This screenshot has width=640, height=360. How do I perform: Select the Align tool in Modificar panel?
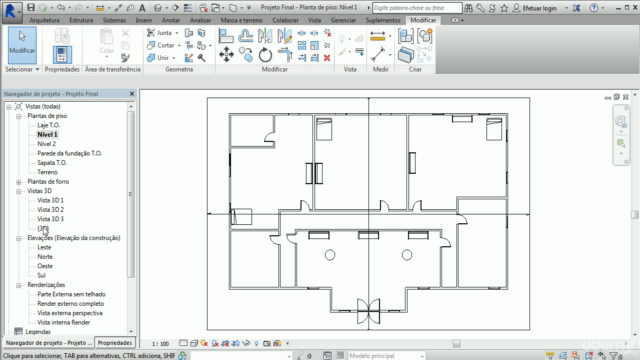coord(226,36)
